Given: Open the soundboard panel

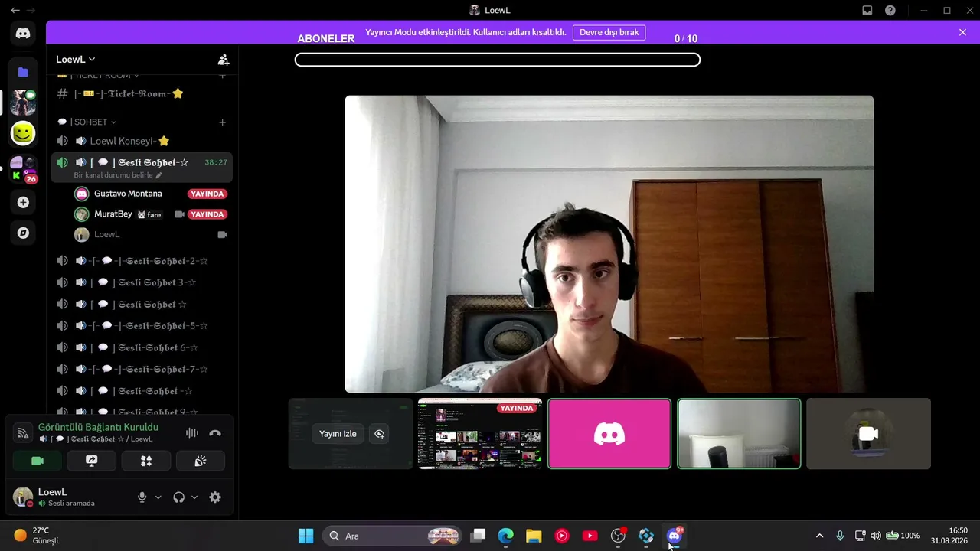Looking at the screenshot, I should tap(201, 461).
